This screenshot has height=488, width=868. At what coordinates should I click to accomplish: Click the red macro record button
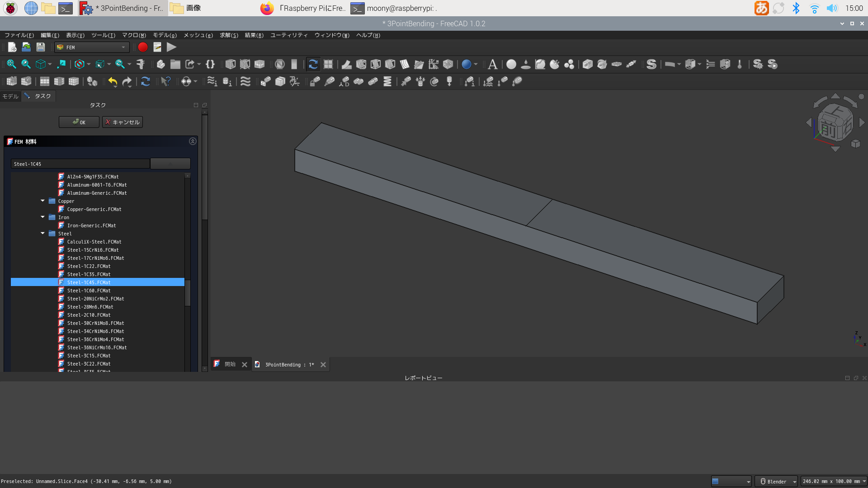(x=143, y=47)
